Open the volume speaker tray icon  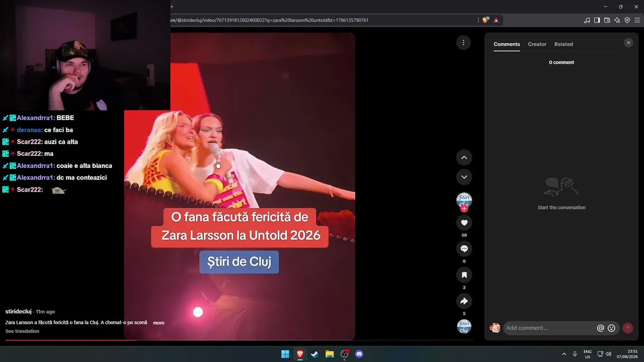pyautogui.click(x=608, y=354)
